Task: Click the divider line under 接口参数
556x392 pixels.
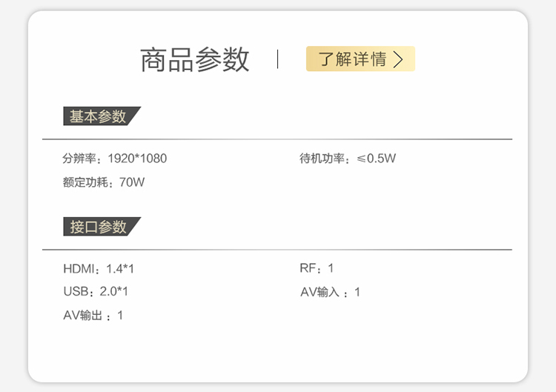Action: click(x=277, y=250)
